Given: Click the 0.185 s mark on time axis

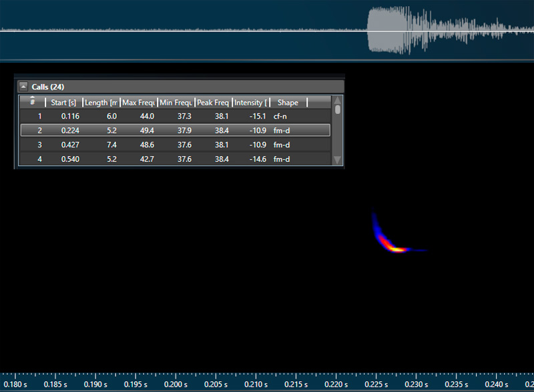Looking at the screenshot, I should 55,384.
